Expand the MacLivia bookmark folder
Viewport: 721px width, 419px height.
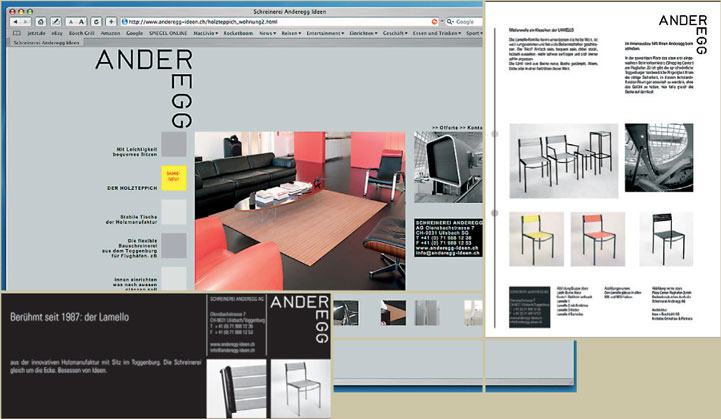tap(206, 33)
